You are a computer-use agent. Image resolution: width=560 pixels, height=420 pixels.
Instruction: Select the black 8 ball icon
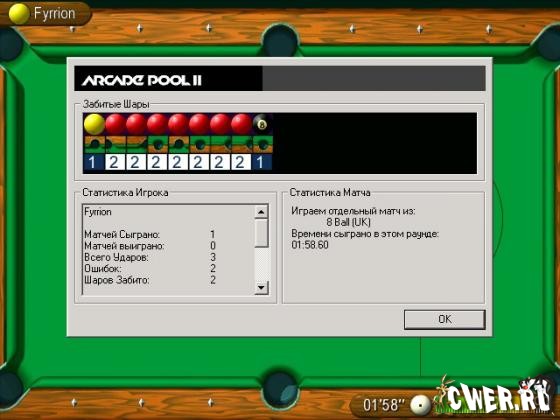pos(262,124)
